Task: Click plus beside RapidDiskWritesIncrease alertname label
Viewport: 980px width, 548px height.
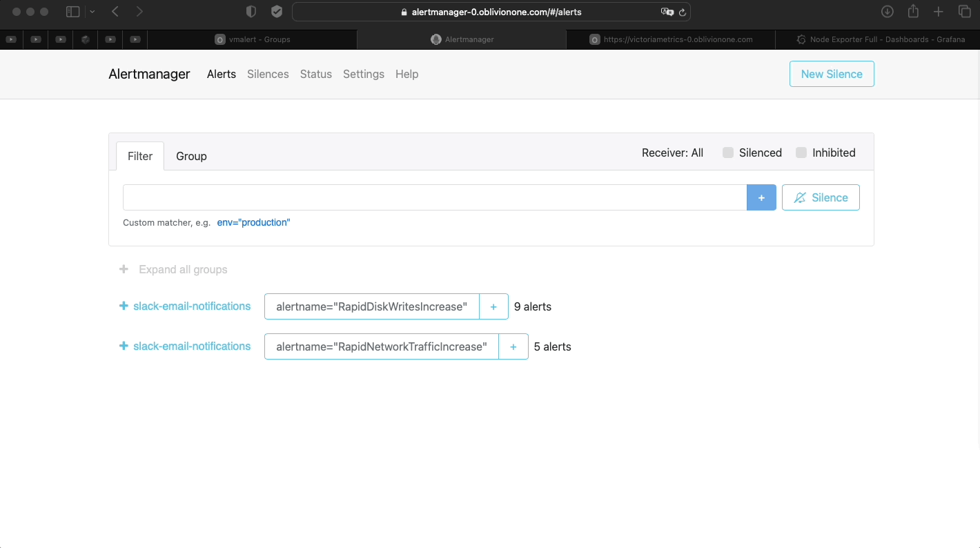Action: click(493, 306)
